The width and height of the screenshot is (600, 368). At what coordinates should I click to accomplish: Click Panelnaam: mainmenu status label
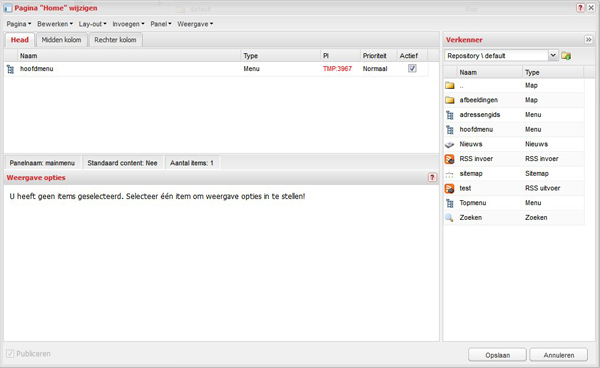(x=42, y=163)
